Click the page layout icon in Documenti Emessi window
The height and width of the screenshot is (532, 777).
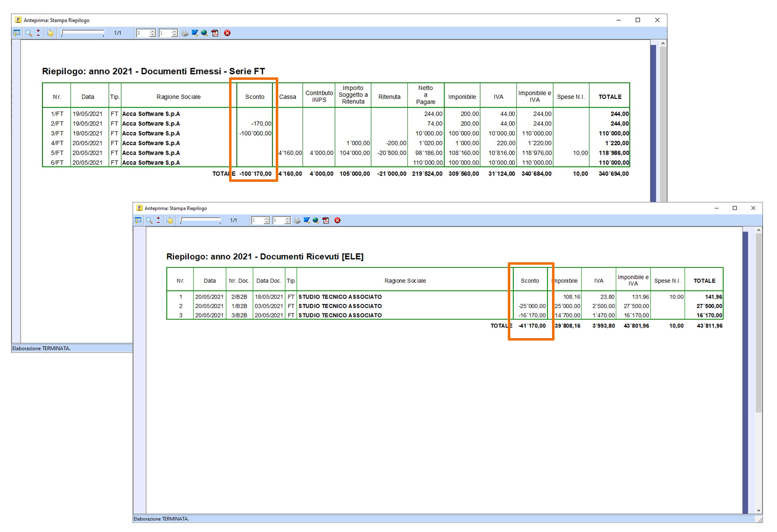click(17, 33)
